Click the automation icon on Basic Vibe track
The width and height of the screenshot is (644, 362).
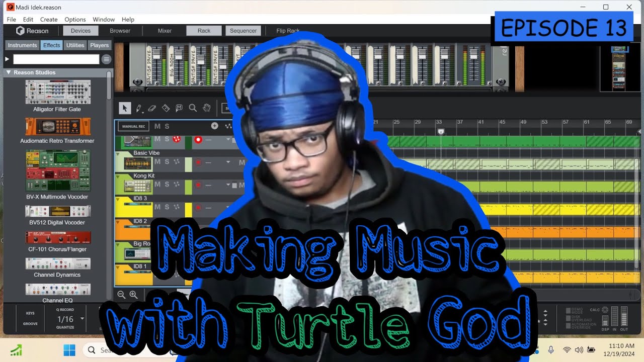point(177,162)
